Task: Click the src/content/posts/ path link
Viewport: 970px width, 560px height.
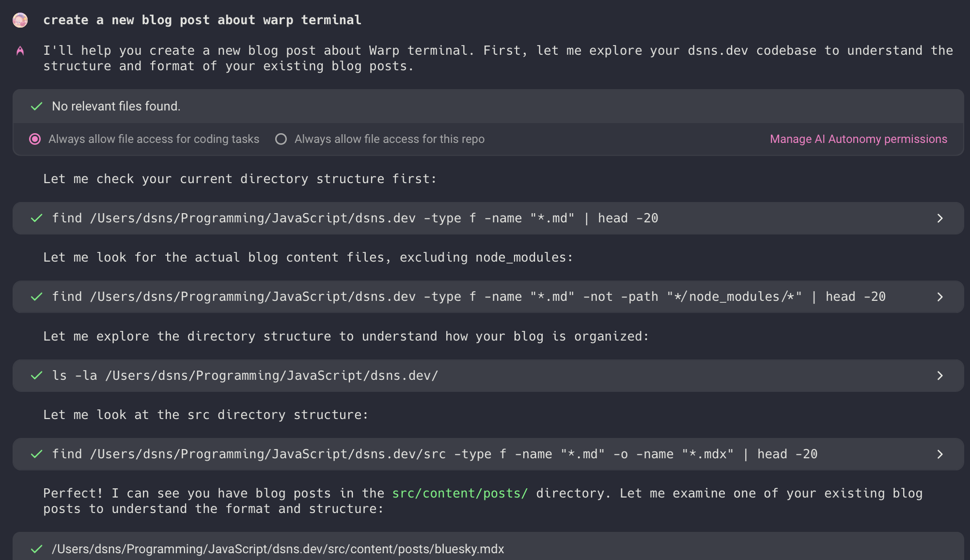Action: point(460,493)
